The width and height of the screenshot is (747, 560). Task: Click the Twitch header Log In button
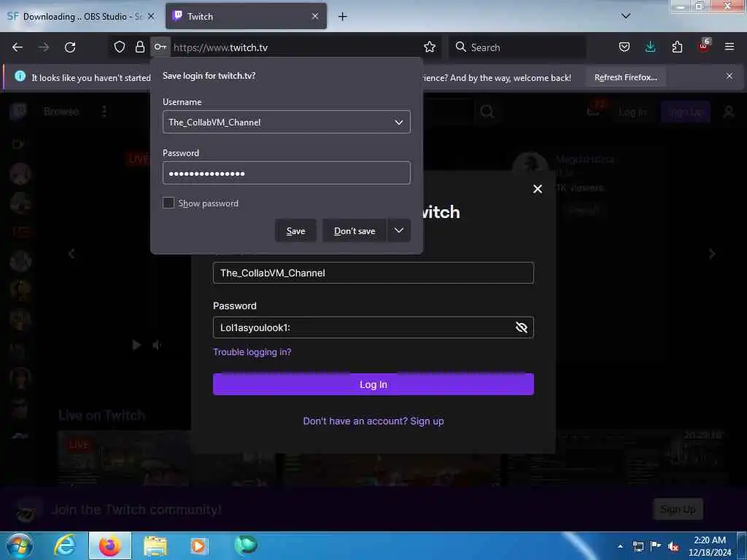tap(632, 112)
